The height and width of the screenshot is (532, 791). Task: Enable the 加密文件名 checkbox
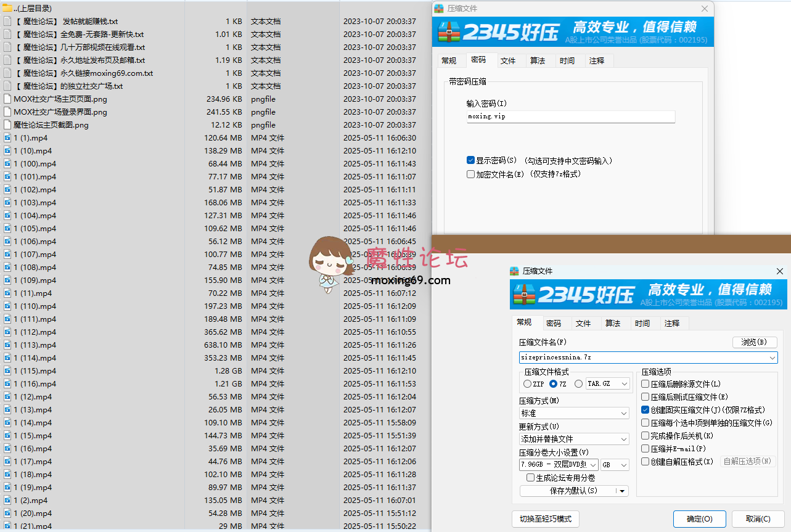[x=471, y=174]
